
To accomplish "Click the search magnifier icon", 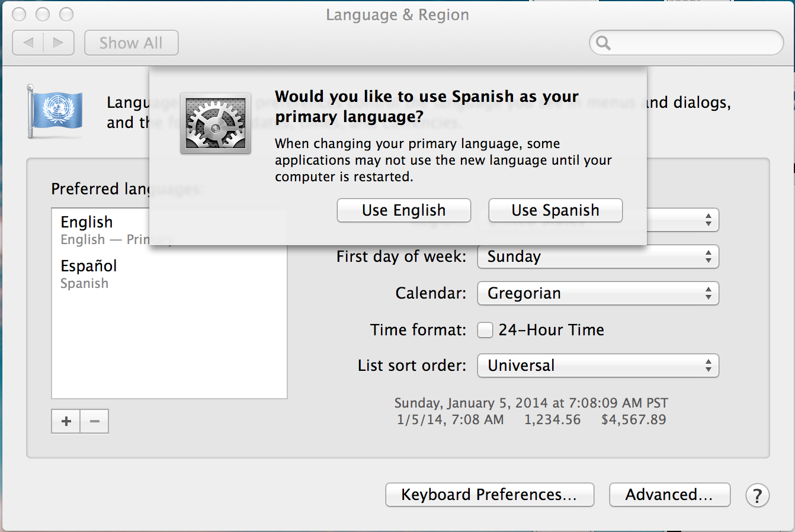I will pyautogui.click(x=603, y=43).
